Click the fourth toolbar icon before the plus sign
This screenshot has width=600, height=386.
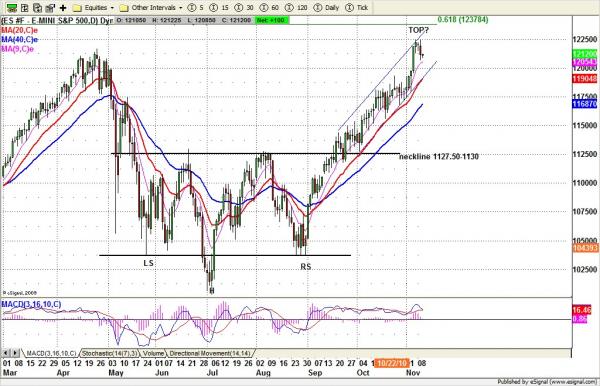pos(50,7)
